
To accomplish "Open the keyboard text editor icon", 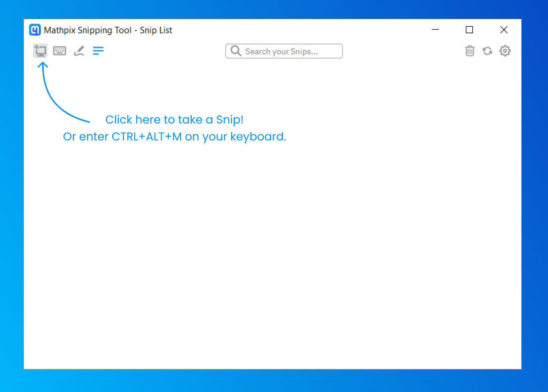I will click(x=59, y=51).
